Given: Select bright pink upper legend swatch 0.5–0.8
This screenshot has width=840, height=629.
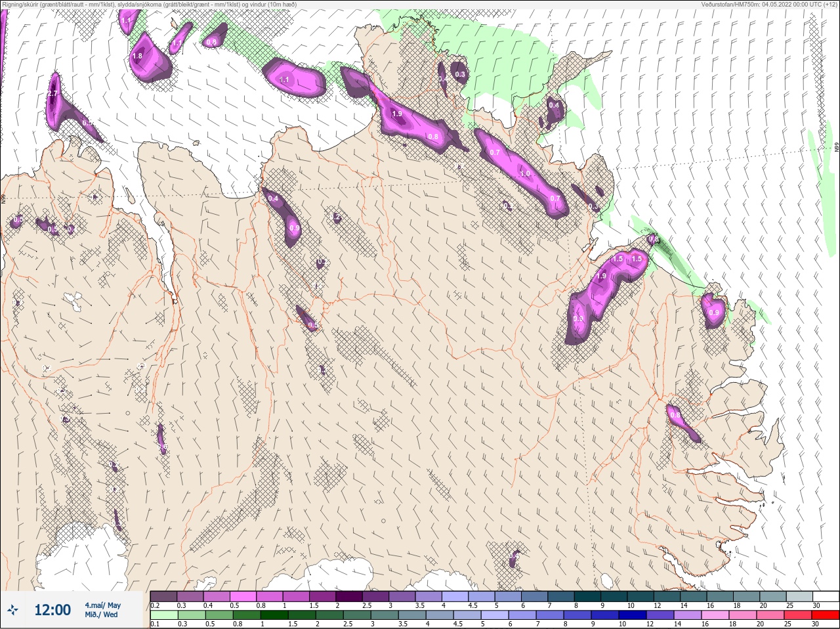Looking at the screenshot, I should pos(243,596).
